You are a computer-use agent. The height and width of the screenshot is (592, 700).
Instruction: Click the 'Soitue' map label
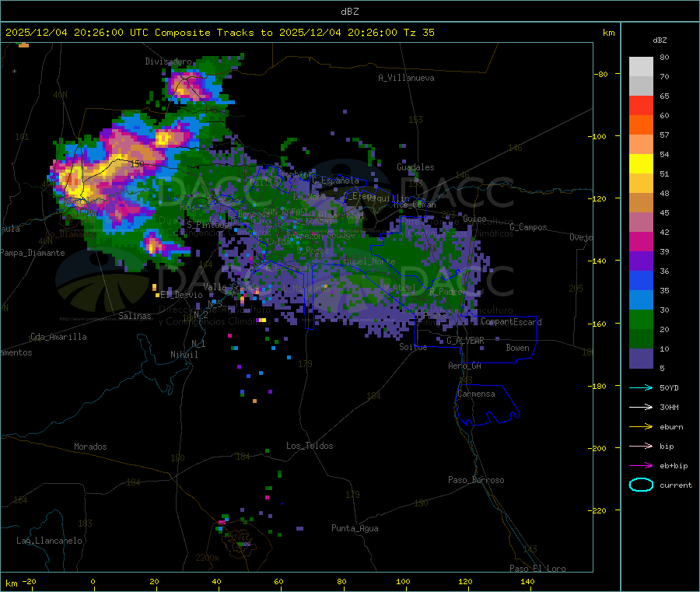pyautogui.click(x=413, y=347)
